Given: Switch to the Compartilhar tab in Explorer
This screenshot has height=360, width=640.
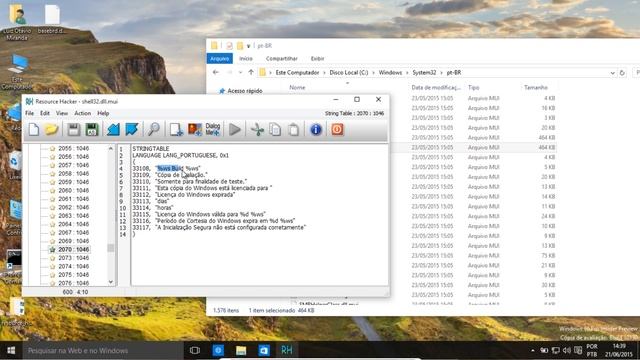Looking at the screenshot, I should pyautogui.click(x=282, y=59).
